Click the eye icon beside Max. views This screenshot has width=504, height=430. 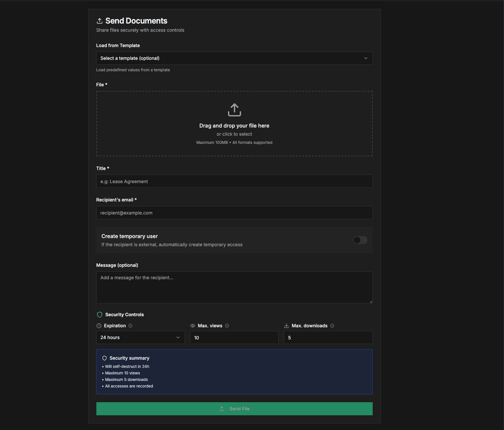(x=193, y=326)
